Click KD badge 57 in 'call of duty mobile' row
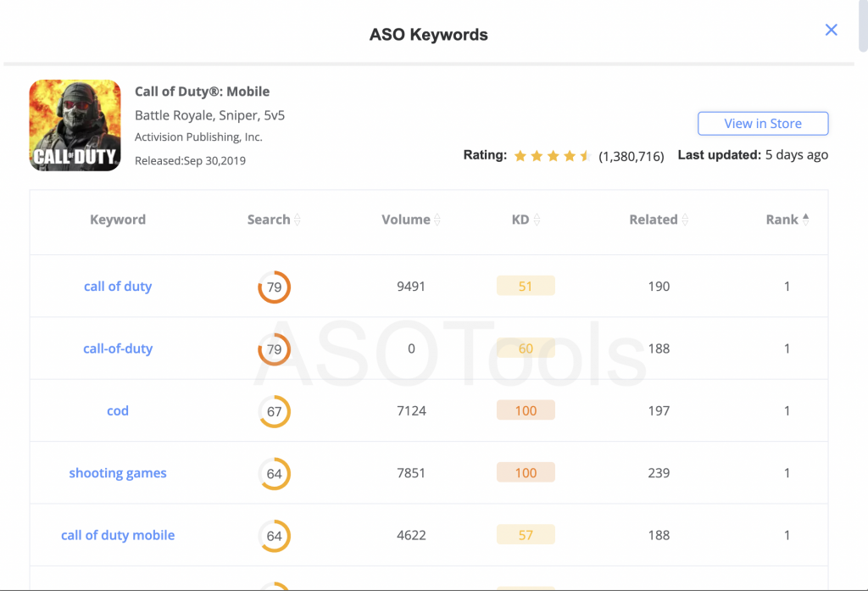Image resolution: width=868 pixels, height=591 pixels. click(526, 535)
